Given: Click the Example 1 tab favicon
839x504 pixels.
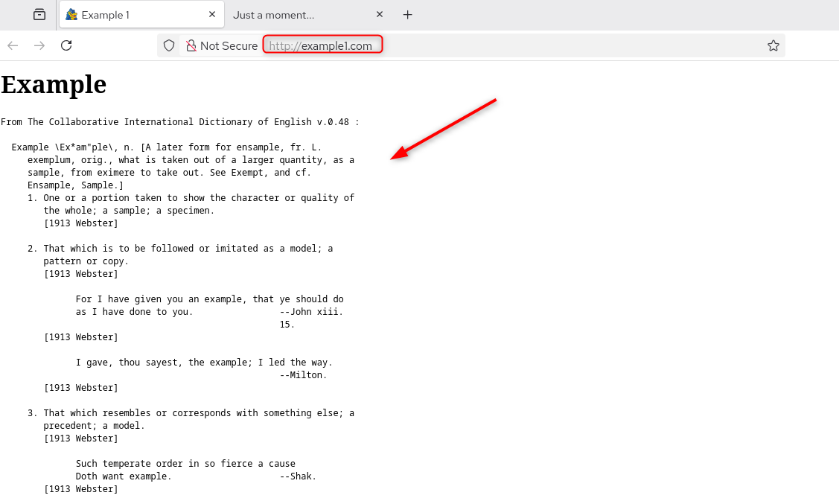Looking at the screenshot, I should pos(71,15).
